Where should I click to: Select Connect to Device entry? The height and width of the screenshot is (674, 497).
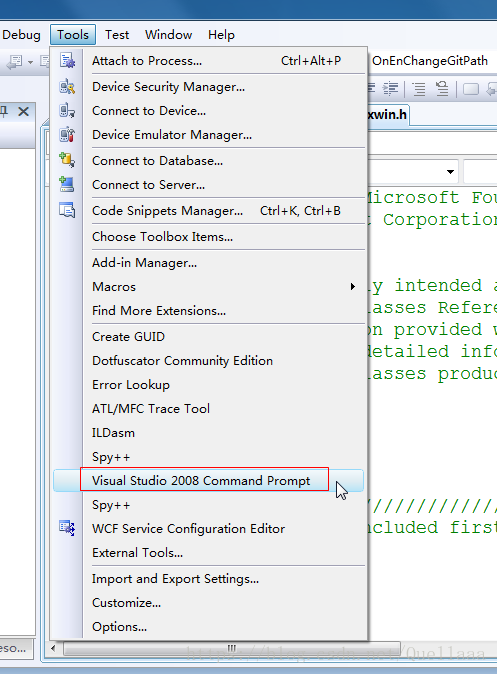point(209,110)
